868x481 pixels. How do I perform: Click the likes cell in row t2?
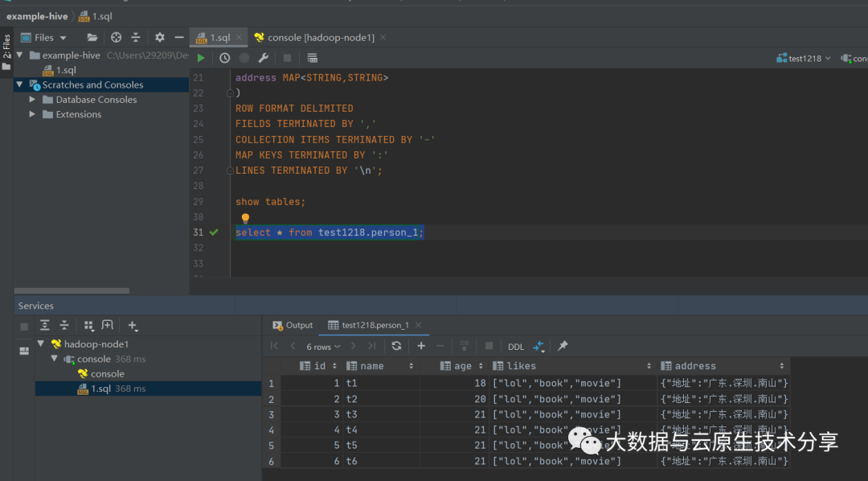[x=573, y=398]
